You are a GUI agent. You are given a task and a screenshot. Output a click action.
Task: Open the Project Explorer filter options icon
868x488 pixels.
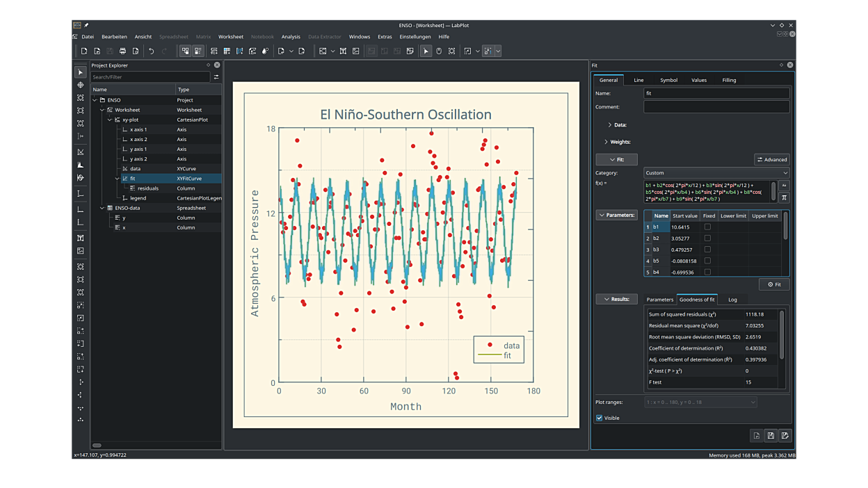pos(216,77)
